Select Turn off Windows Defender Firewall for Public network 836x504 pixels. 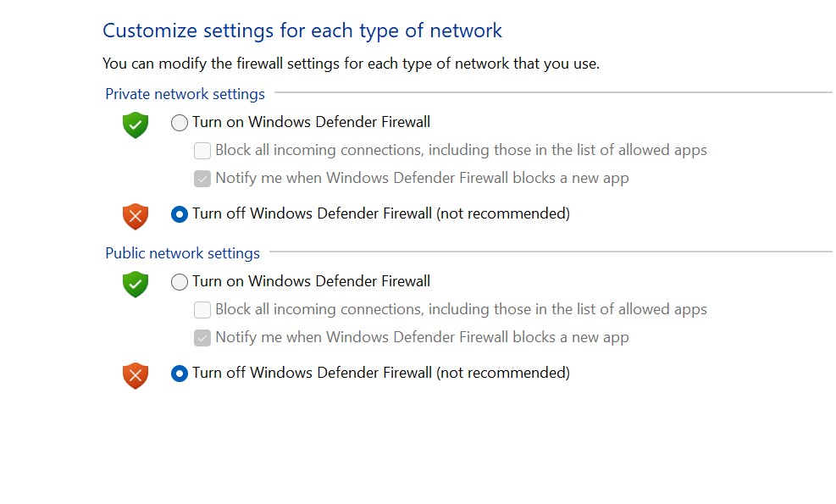[180, 374]
